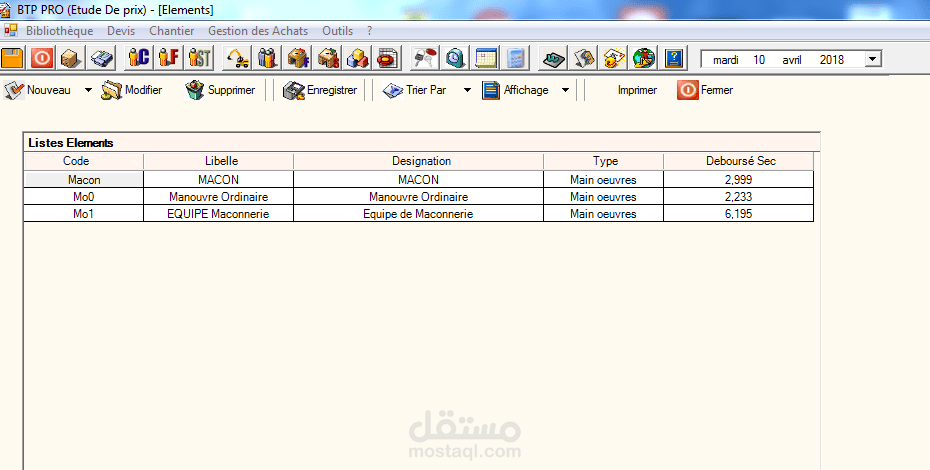Click the puzzle pieces icon
The width and height of the screenshot is (930, 470).
pos(584,58)
